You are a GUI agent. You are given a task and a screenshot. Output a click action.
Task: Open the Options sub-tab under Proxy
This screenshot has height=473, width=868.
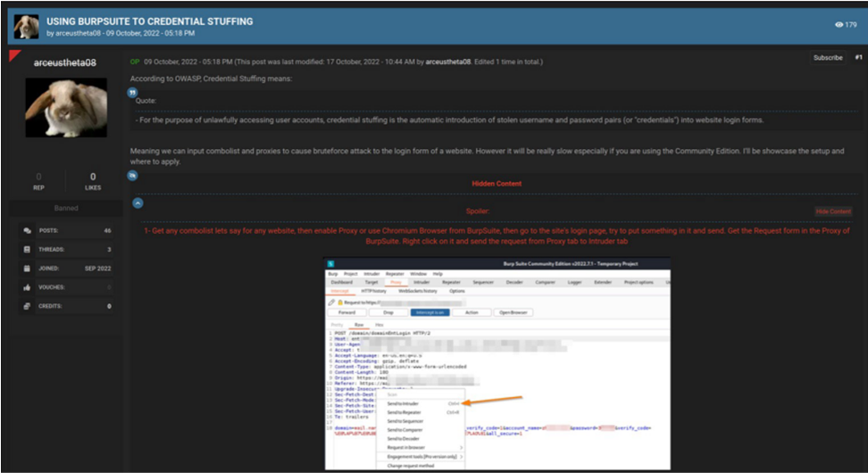click(x=457, y=291)
